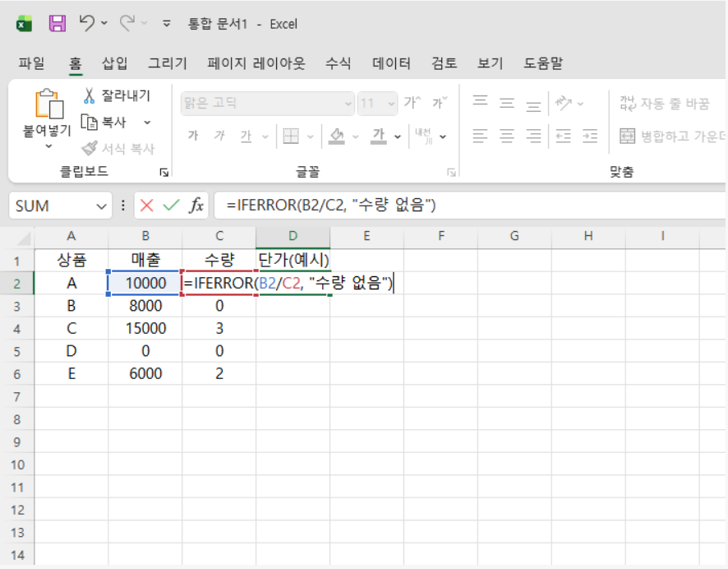
Task: Expand the Name Box dropdown showing SUM
Action: click(x=102, y=206)
